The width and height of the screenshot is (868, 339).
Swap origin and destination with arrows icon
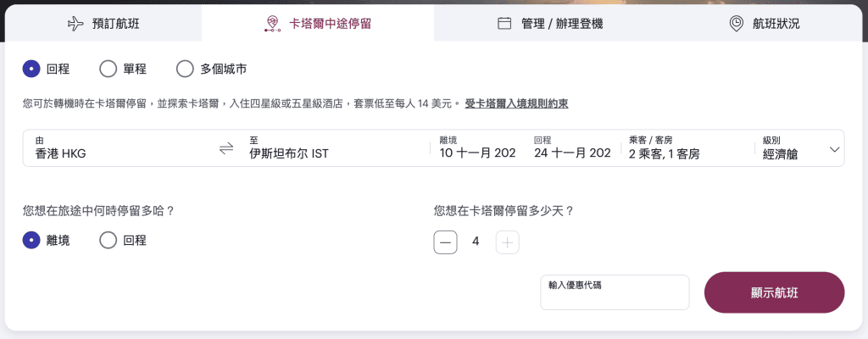pyautogui.click(x=225, y=148)
